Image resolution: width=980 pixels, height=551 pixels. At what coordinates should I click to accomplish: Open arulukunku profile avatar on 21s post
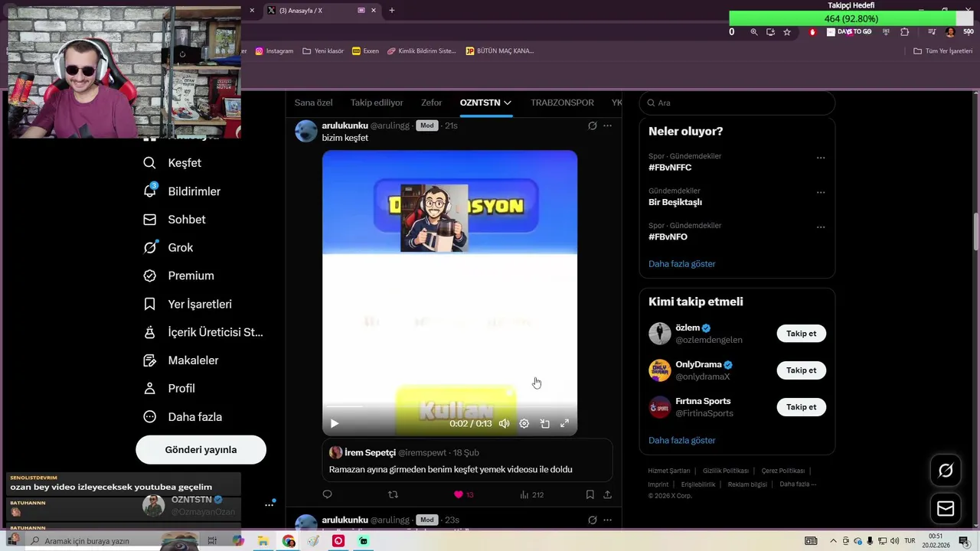306,131
